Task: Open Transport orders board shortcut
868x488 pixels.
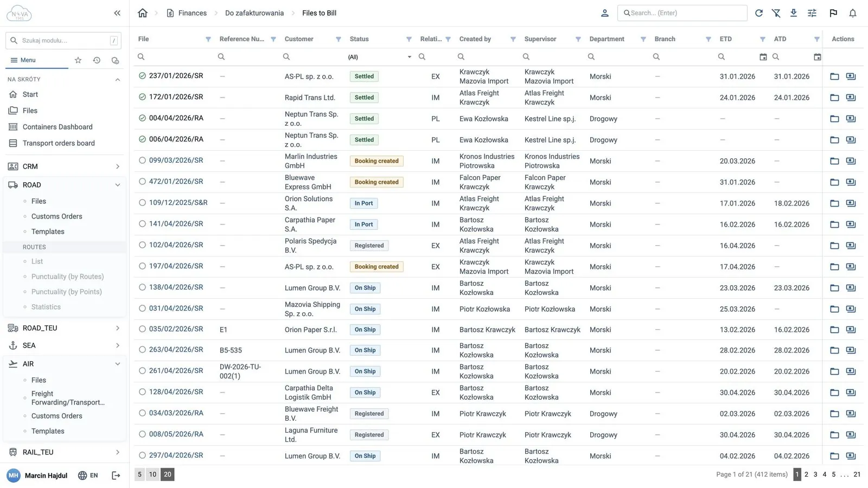Action: (x=59, y=143)
